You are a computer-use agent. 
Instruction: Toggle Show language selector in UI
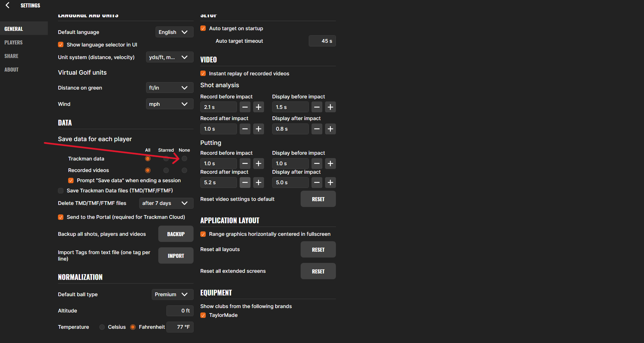[x=61, y=45]
